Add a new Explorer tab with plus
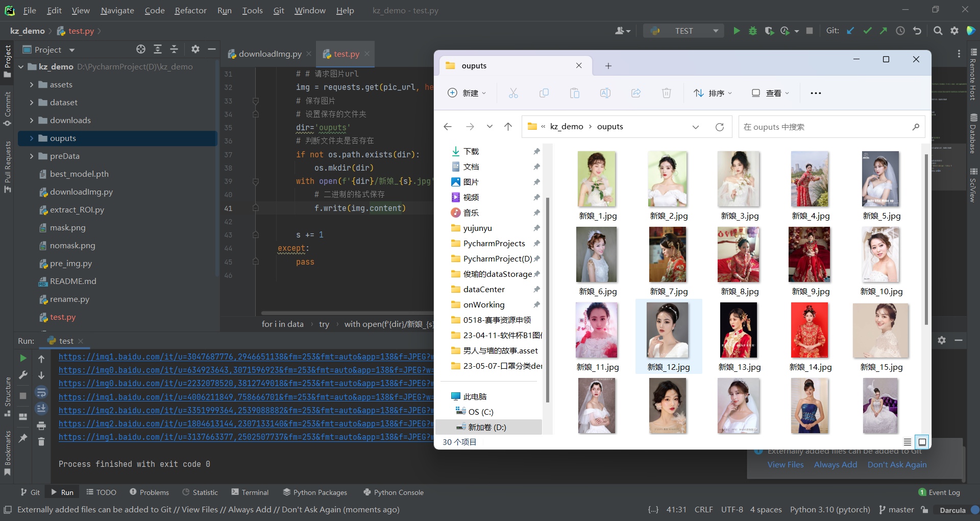This screenshot has width=980, height=521. [x=608, y=66]
